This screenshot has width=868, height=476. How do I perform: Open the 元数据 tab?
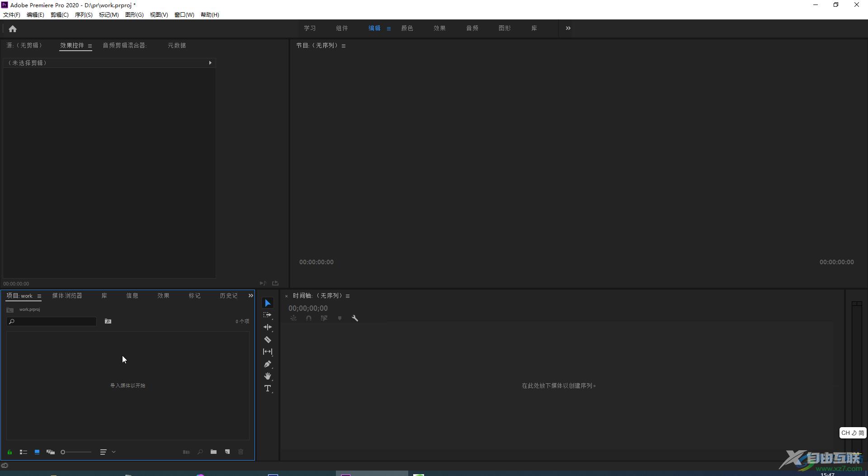tap(177, 45)
